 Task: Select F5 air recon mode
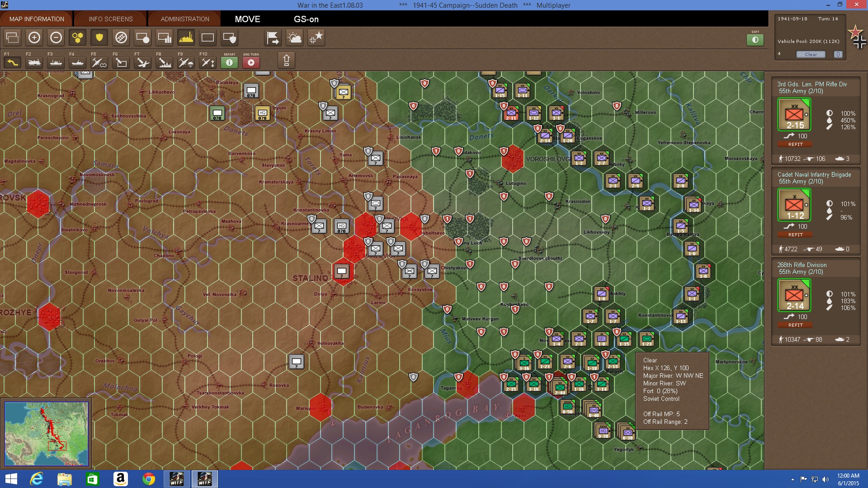click(x=99, y=62)
